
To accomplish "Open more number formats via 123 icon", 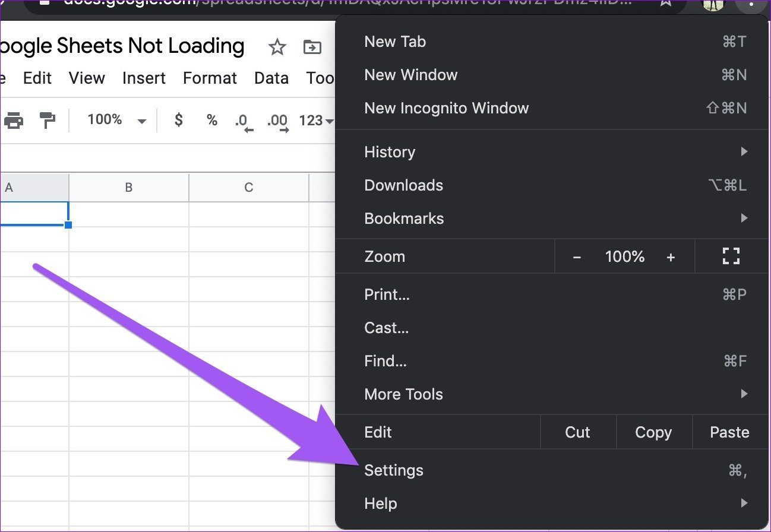I will coord(314,121).
